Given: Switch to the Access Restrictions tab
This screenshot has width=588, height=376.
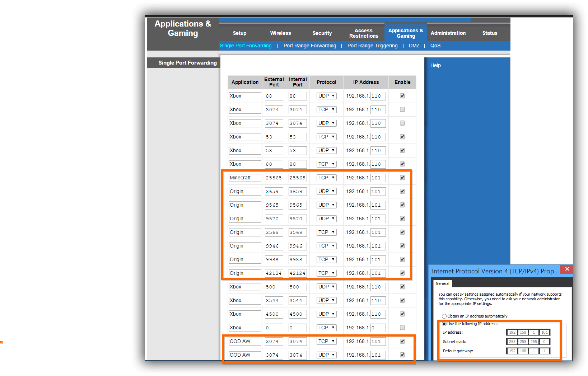Looking at the screenshot, I should 363,33.
